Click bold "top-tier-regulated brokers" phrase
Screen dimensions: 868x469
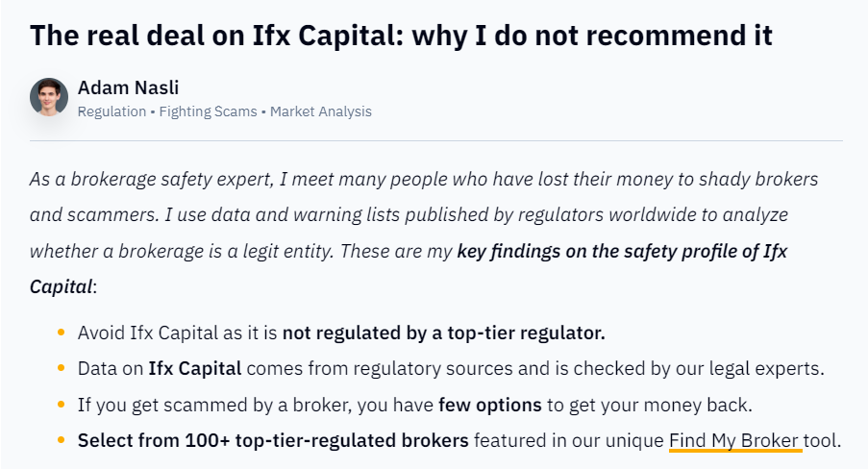click(x=352, y=441)
